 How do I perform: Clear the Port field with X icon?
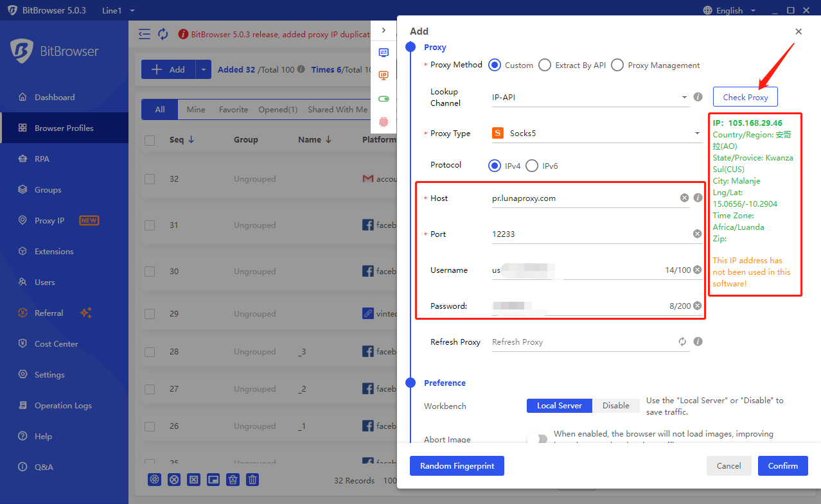(697, 234)
